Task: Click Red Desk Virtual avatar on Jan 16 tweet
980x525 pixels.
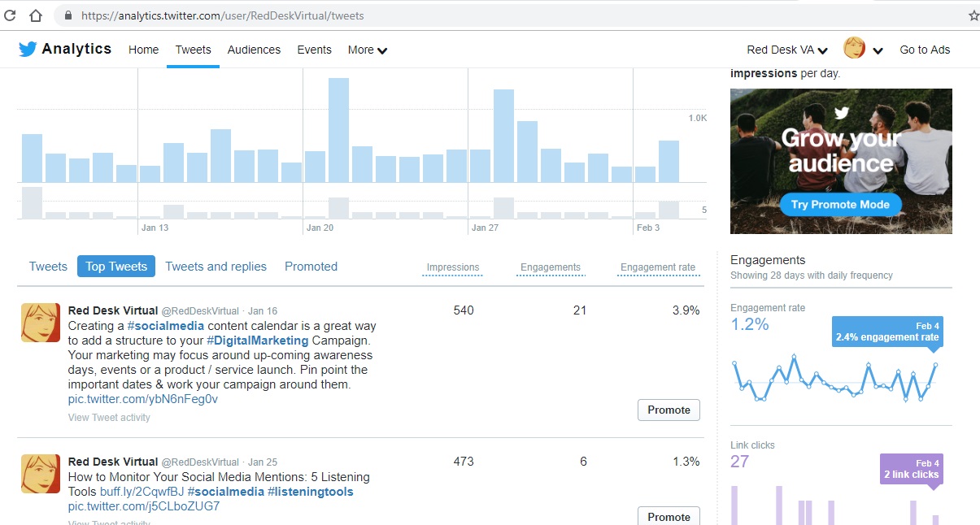Action: [40, 323]
